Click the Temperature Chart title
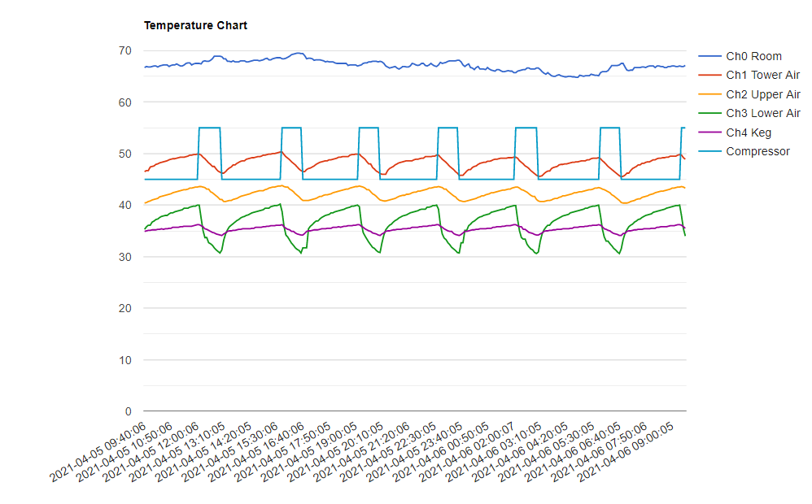The image size is (812, 504). coord(195,25)
